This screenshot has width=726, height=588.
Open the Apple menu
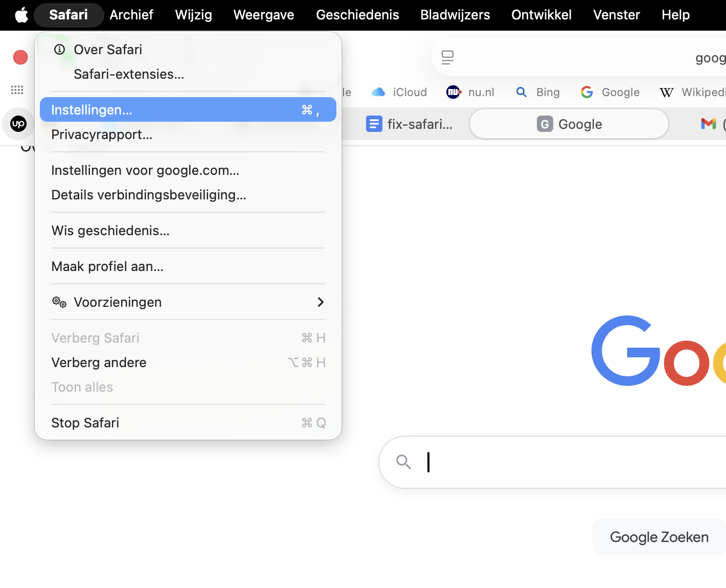(x=20, y=15)
